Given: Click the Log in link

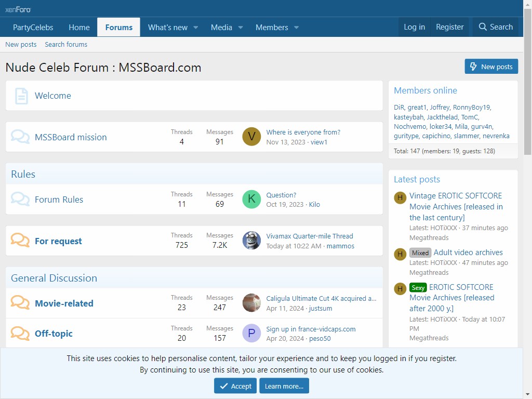Looking at the screenshot, I should click(x=414, y=27).
